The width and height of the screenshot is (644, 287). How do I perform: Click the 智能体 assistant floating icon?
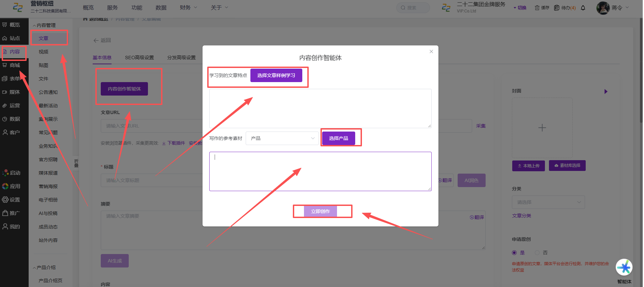click(624, 267)
